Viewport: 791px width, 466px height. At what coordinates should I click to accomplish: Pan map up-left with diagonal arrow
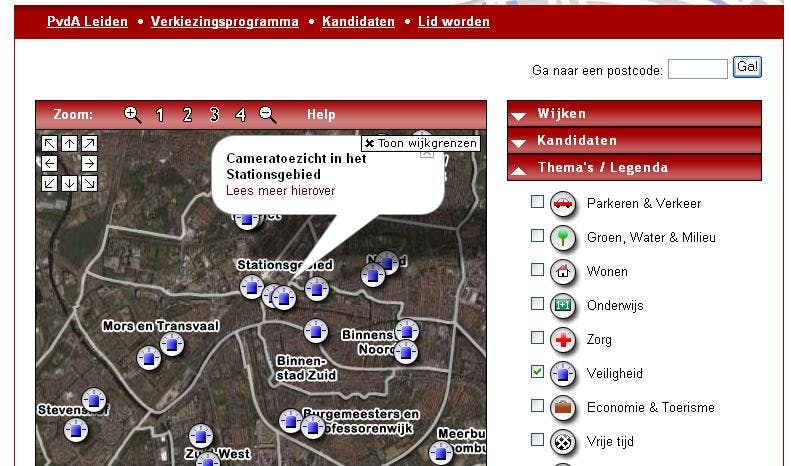click(x=49, y=144)
